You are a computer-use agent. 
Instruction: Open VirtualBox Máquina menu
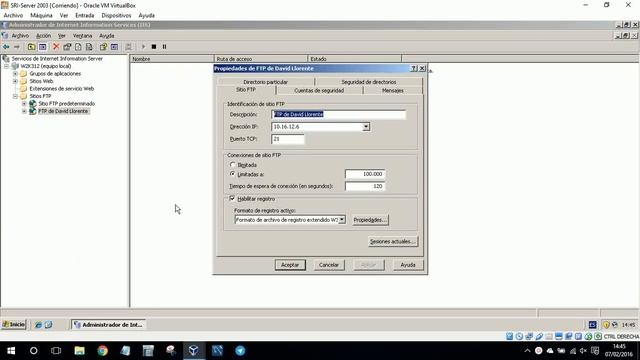[41, 16]
